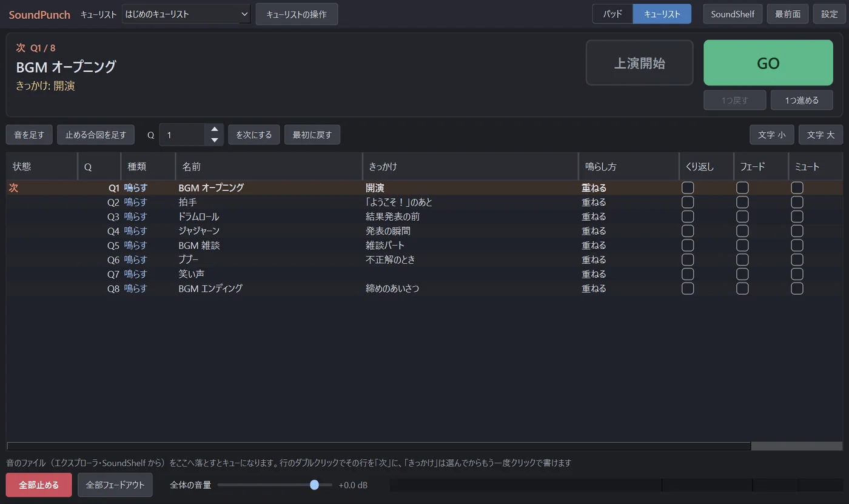The height and width of the screenshot is (504, 849).
Task: Click the 全体の音量 volume slider handle
Action: click(314, 485)
